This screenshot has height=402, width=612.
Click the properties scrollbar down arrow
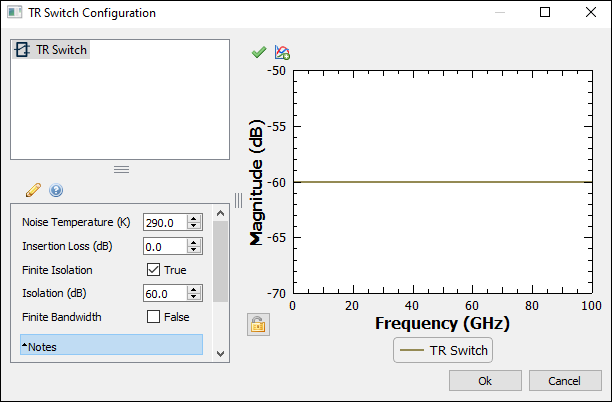(x=220, y=354)
